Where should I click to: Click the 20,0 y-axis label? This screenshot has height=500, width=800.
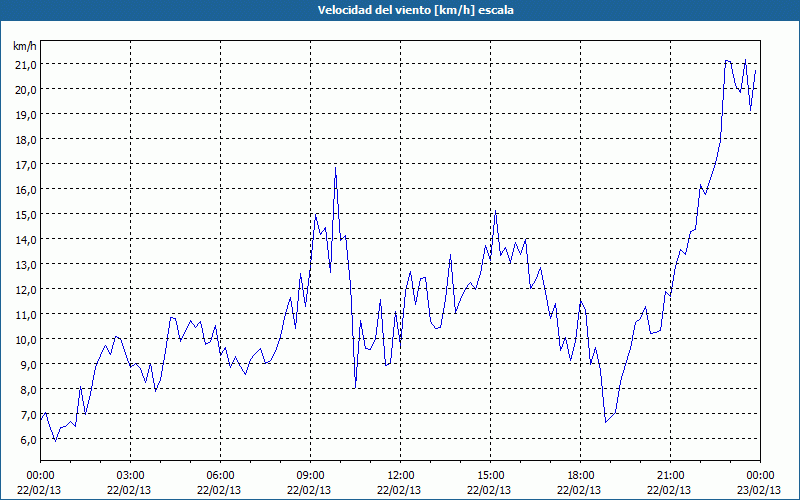[x=27, y=89]
